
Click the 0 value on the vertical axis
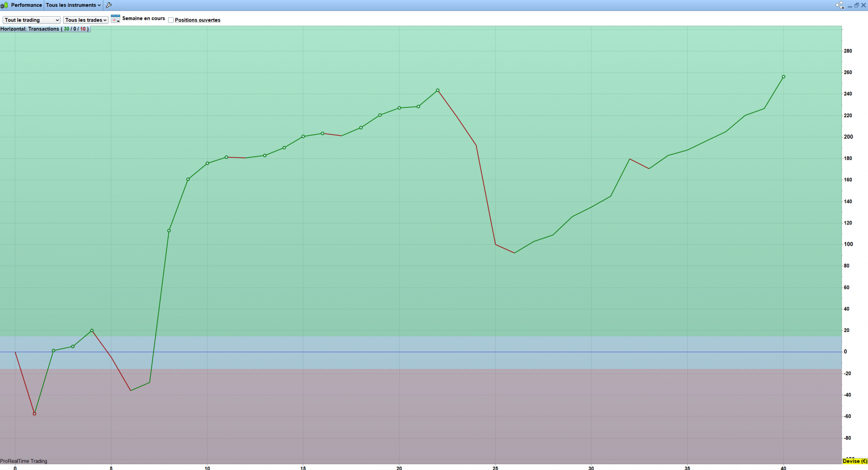point(845,352)
